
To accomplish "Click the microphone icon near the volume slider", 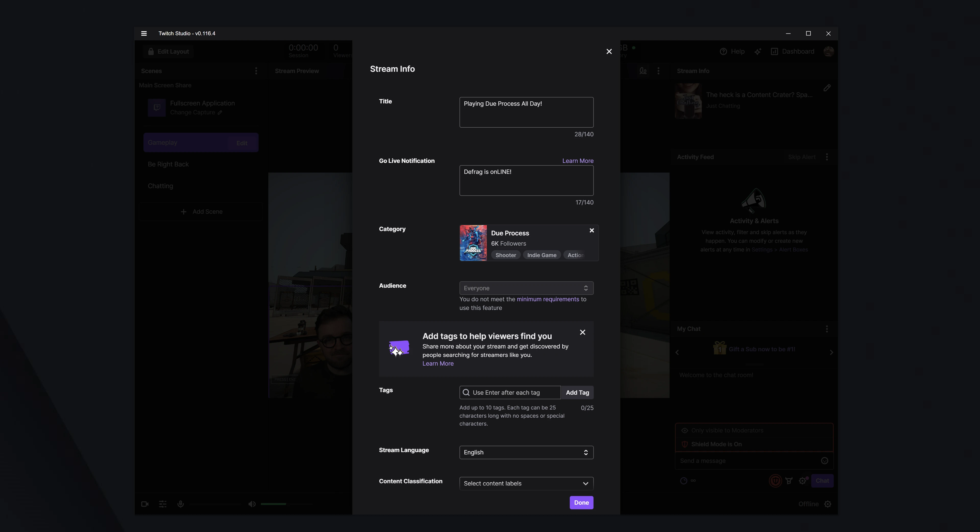I will pos(181,504).
